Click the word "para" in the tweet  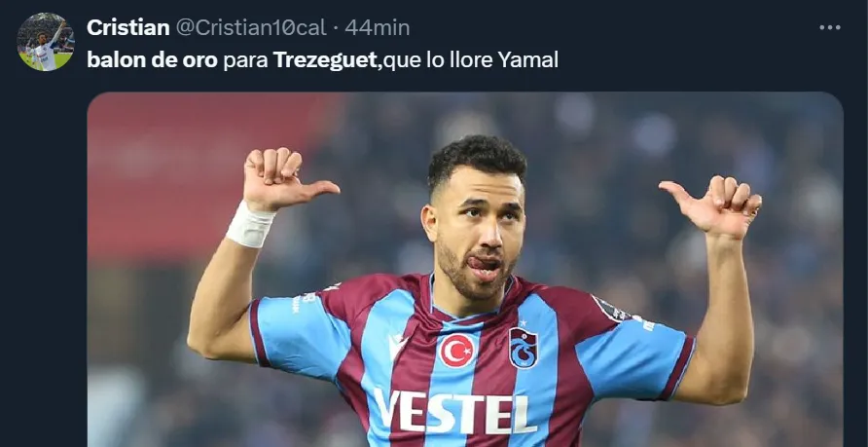[246, 61]
